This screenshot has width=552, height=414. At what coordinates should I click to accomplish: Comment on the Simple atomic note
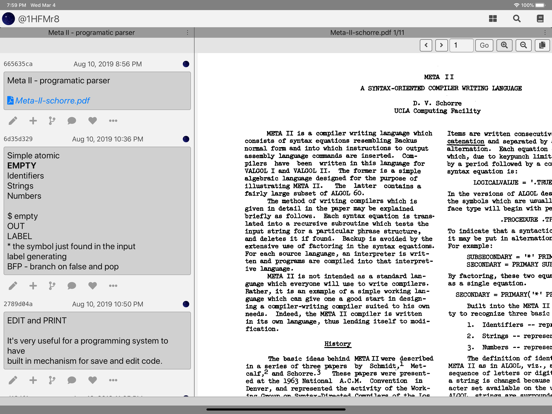[x=72, y=286]
